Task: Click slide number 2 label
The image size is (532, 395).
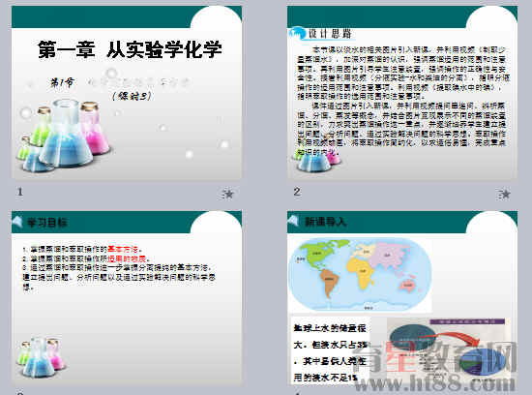Action: click(x=297, y=192)
